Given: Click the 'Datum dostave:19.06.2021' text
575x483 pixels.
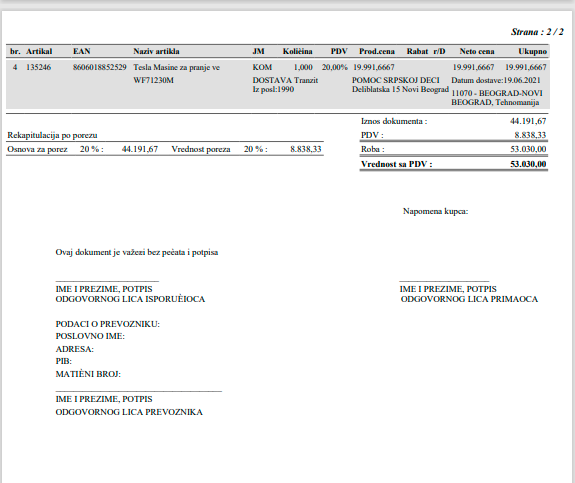Looking at the screenshot, I should click(496, 80).
